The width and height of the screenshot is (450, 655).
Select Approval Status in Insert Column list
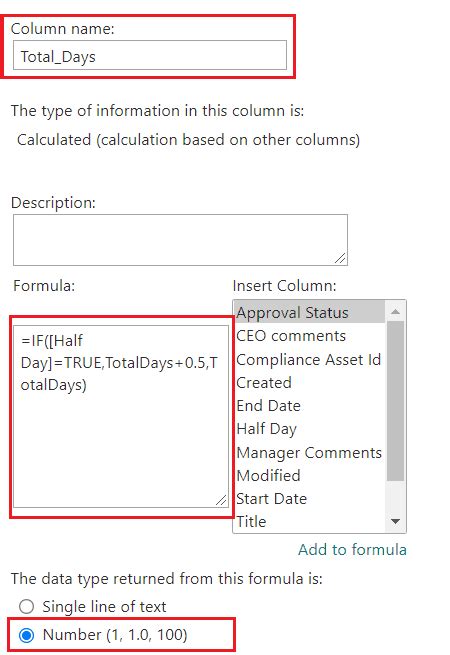[x=309, y=312]
